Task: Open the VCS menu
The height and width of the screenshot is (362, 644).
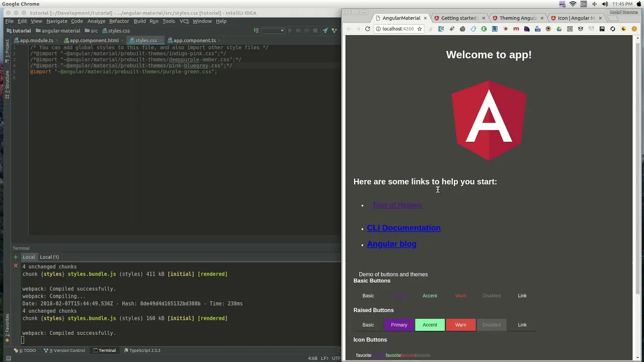Action: pyautogui.click(x=184, y=21)
